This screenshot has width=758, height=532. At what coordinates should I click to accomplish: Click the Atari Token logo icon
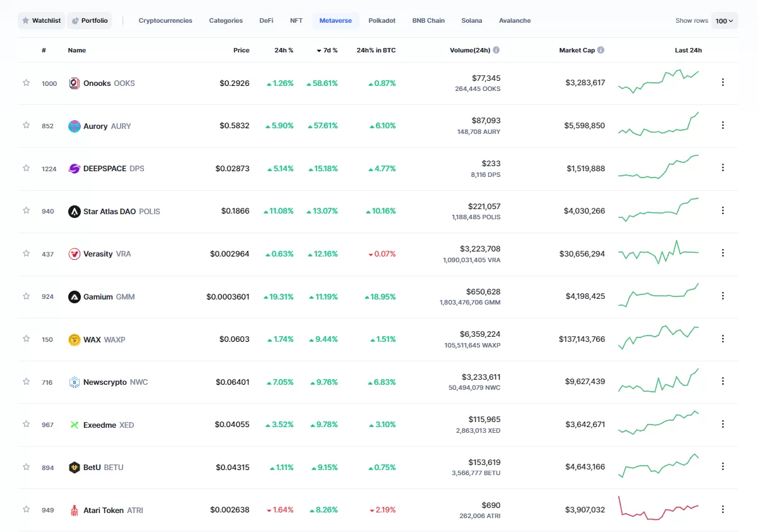74,511
